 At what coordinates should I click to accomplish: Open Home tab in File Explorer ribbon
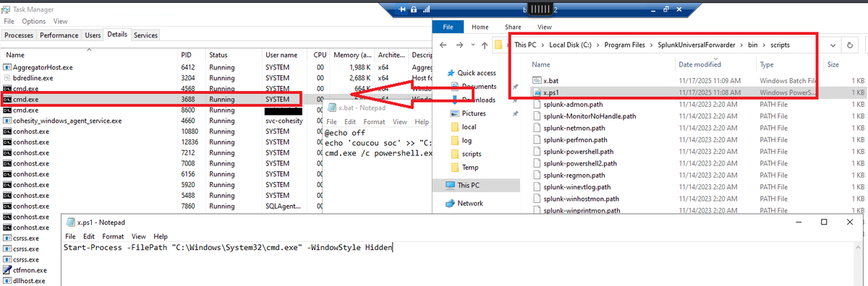[x=480, y=27]
